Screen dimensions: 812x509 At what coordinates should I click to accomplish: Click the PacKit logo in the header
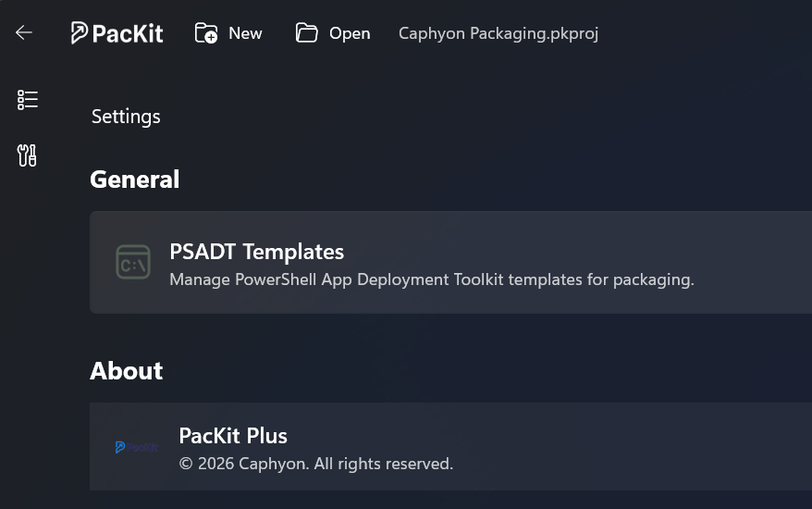point(117,33)
